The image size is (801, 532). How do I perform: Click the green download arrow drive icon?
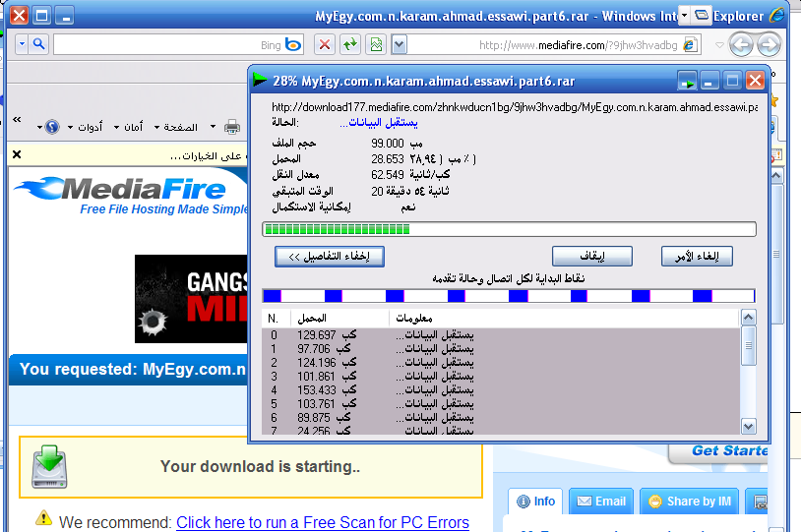coord(49,467)
